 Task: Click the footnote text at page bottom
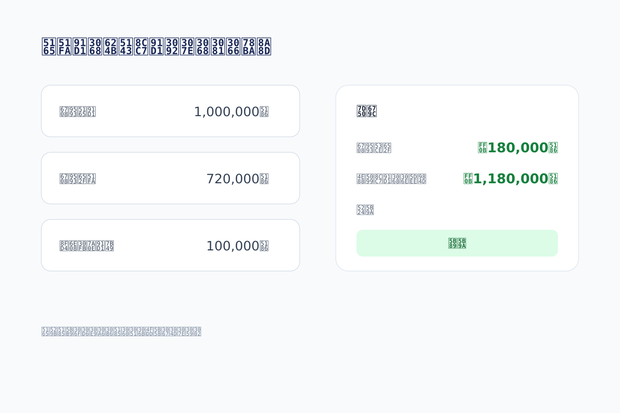121,332
